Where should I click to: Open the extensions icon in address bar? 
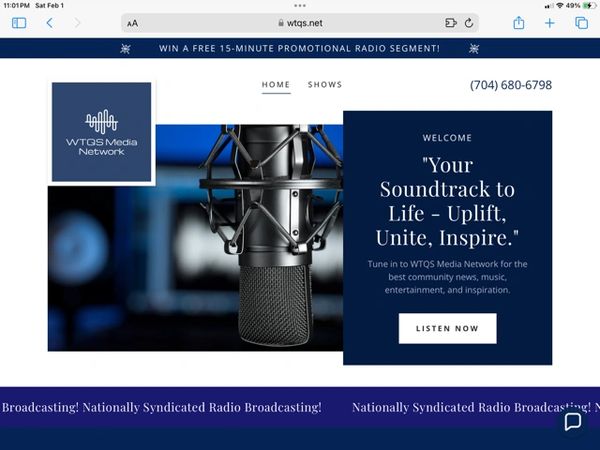pyautogui.click(x=451, y=23)
